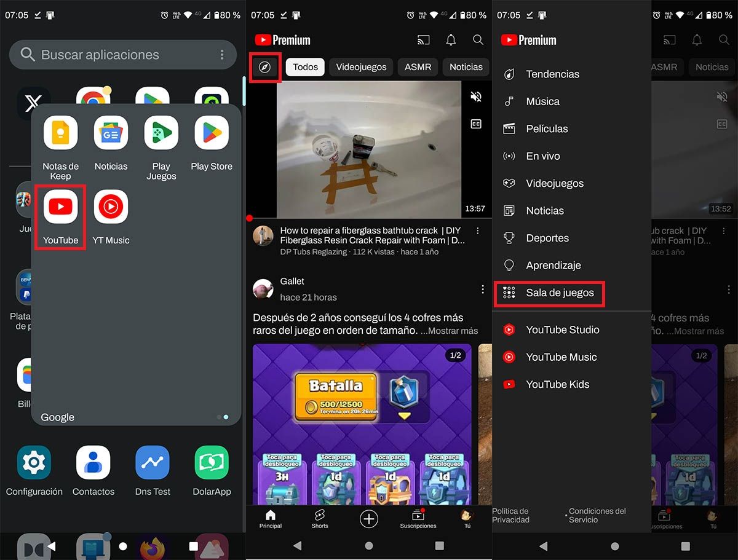This screenshot has height=560, width=738.
Task: Open the Política de Privacidad link
Action: 510,515
